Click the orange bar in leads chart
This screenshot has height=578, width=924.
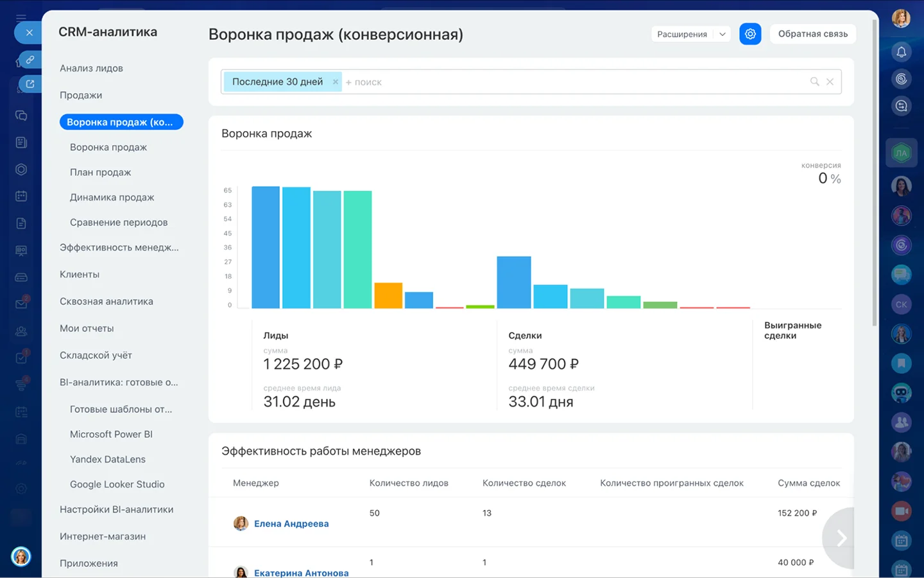[388, 295]
